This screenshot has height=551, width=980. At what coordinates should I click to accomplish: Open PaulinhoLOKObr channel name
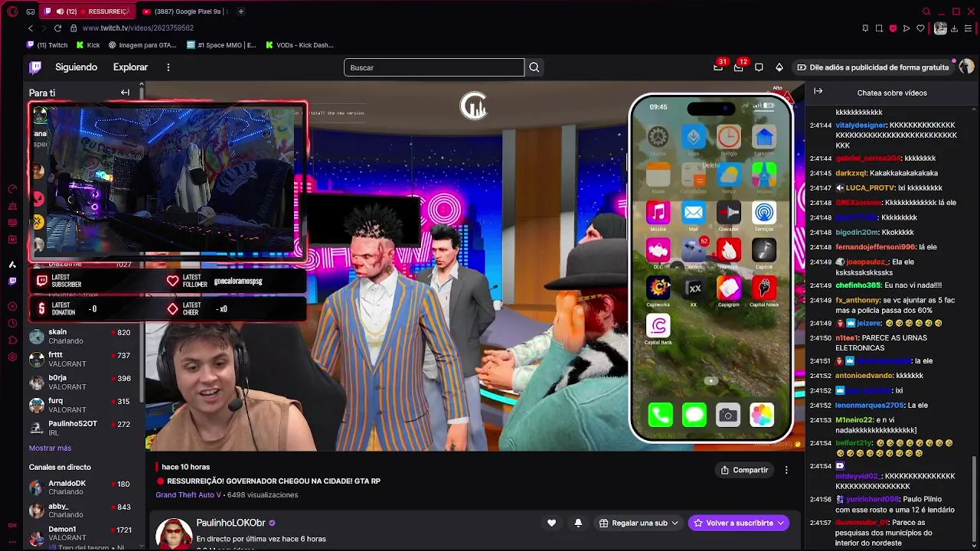[230, 523]
